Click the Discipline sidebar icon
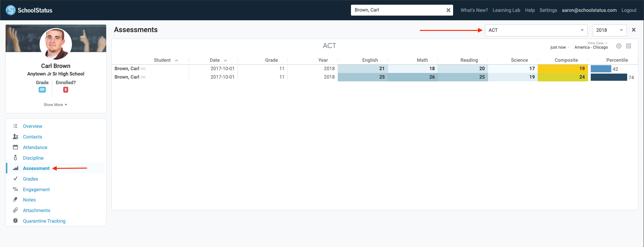This screenshot has width=644, height=247. pos(15,158)
